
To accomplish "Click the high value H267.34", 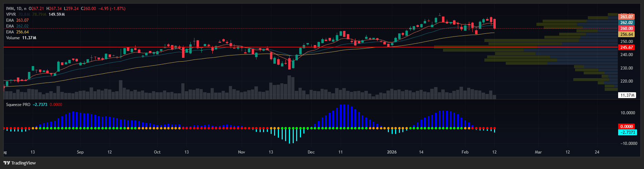I will [x=54, y=9].
